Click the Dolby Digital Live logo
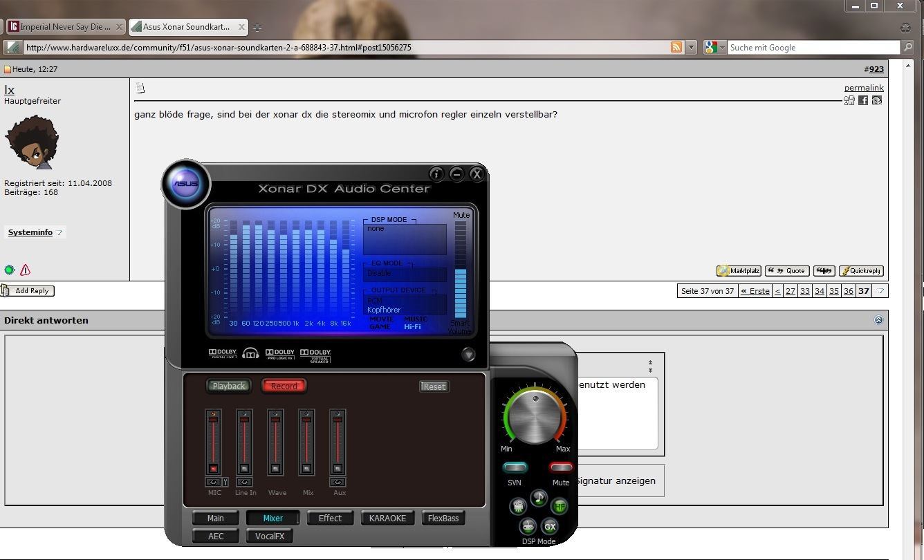Image resolution: width=924 pixels, height=560 pixels. 223,353
